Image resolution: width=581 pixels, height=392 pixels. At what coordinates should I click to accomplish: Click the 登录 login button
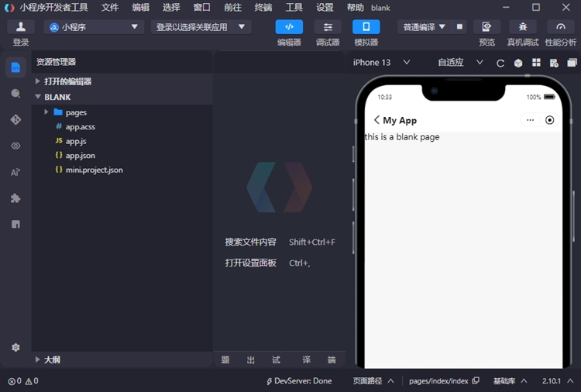(21, 27)
